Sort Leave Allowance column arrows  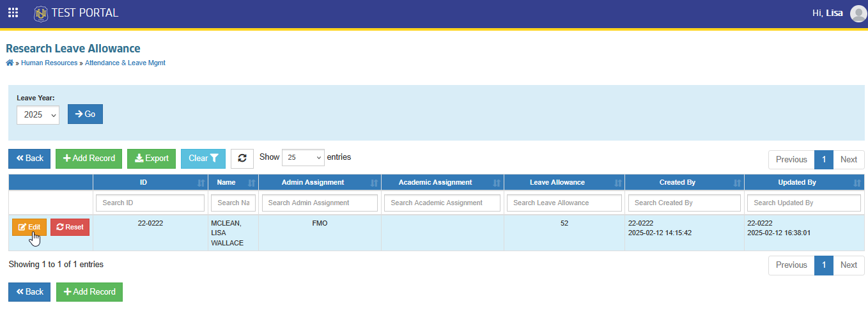tap(617, 183)
